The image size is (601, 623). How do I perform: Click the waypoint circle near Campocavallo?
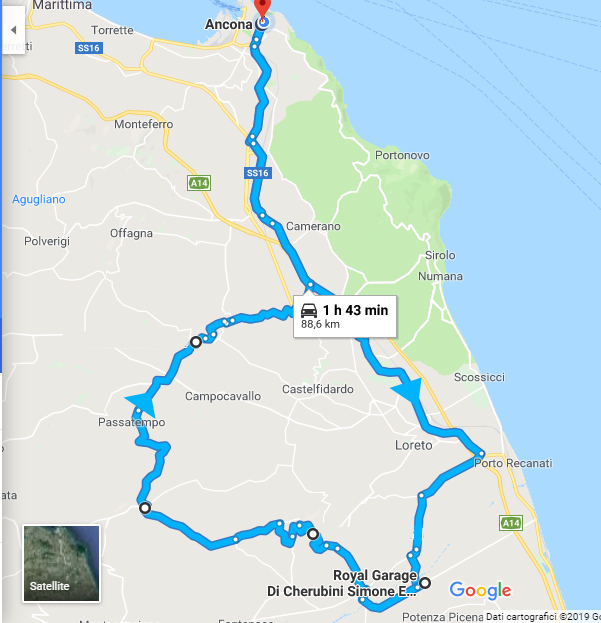pyautogui.click(x=195, y=342)
